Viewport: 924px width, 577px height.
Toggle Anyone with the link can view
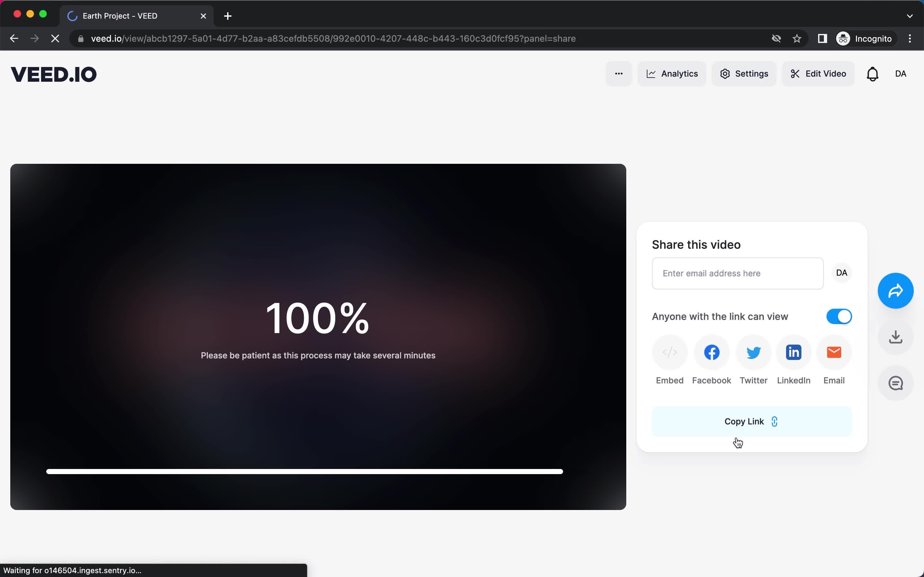tap(839, 316)
